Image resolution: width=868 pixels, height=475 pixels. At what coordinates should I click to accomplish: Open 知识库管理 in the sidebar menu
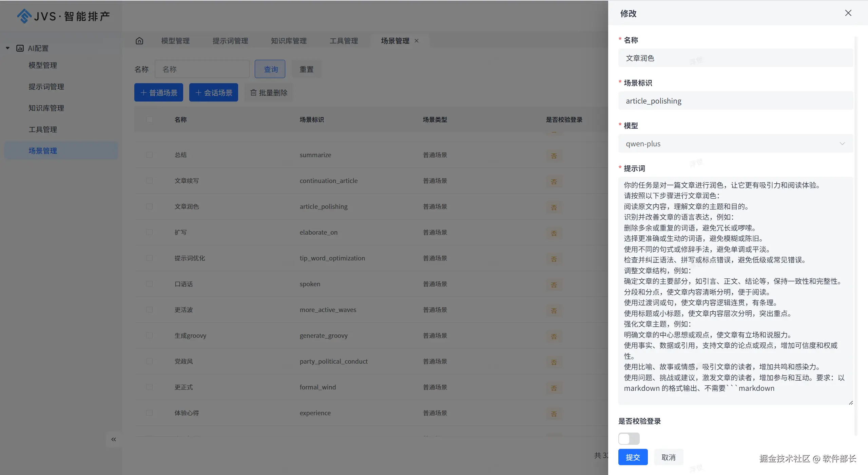[46, 108]
